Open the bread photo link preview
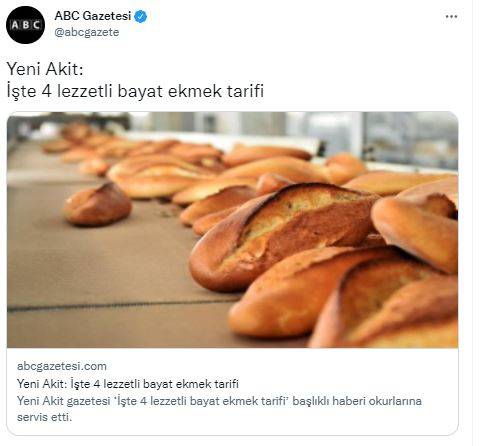 point(232,230)
